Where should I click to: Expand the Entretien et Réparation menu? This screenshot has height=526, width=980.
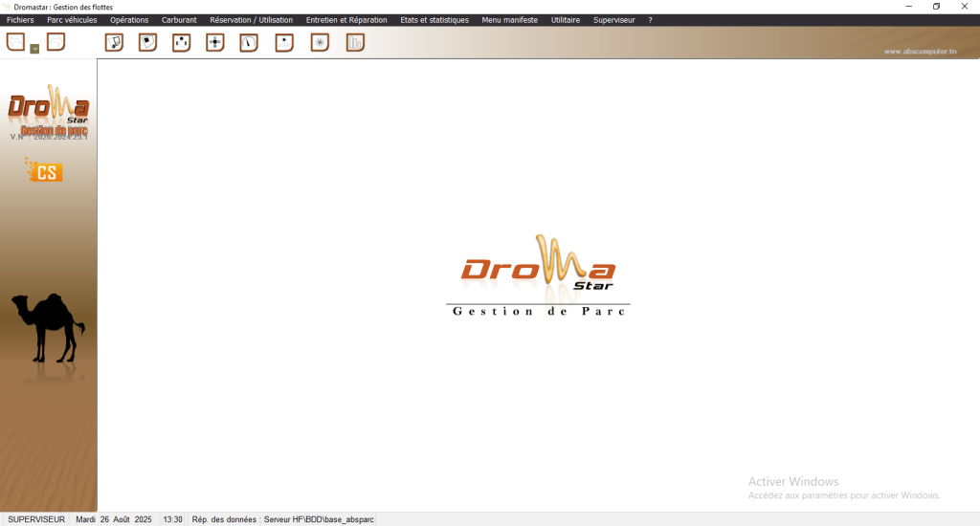click(x=346, y=19)
